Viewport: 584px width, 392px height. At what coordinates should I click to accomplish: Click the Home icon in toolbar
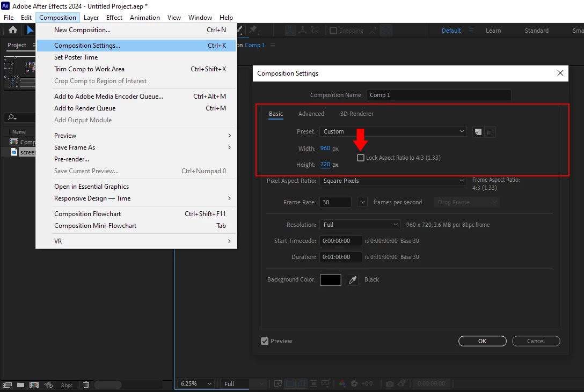[x=13, y=30]
